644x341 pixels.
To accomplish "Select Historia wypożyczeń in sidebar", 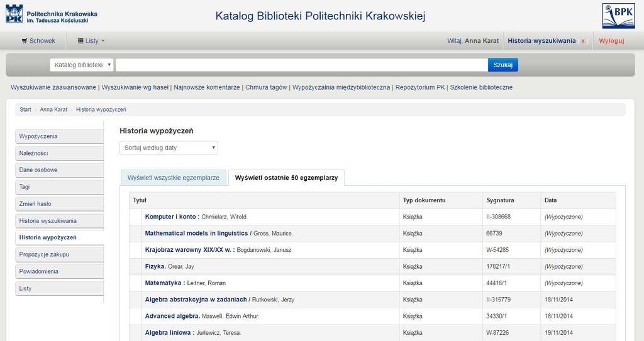I will click(x=59, y=237).
